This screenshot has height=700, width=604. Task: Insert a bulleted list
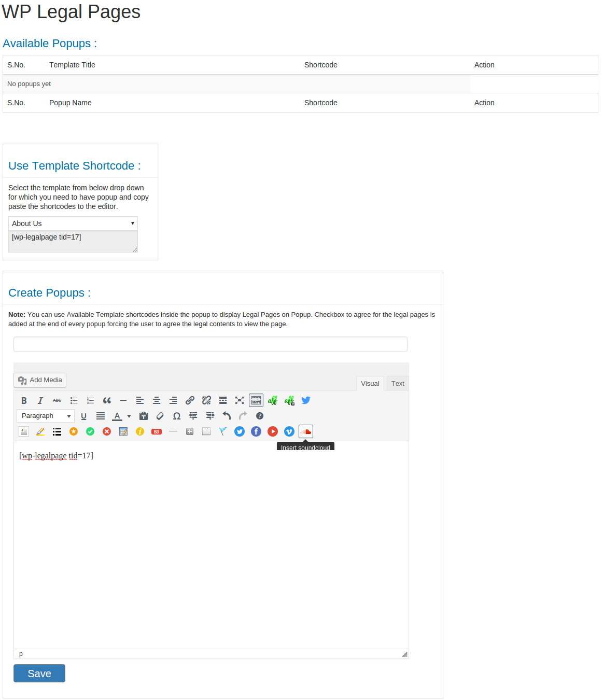[x=74, y=400]
